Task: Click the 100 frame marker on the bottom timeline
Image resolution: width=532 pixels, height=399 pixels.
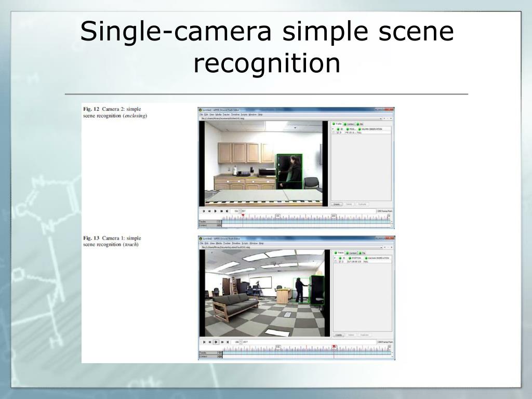Action: pyautogui.click(x=278, y=347)
